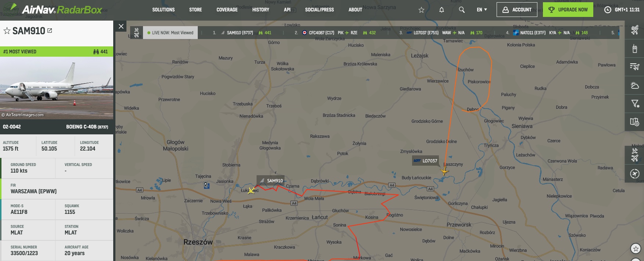Open favorites star icon in top navigation
Viewport: 644px width, 261px height.
(x=421, y=10)
